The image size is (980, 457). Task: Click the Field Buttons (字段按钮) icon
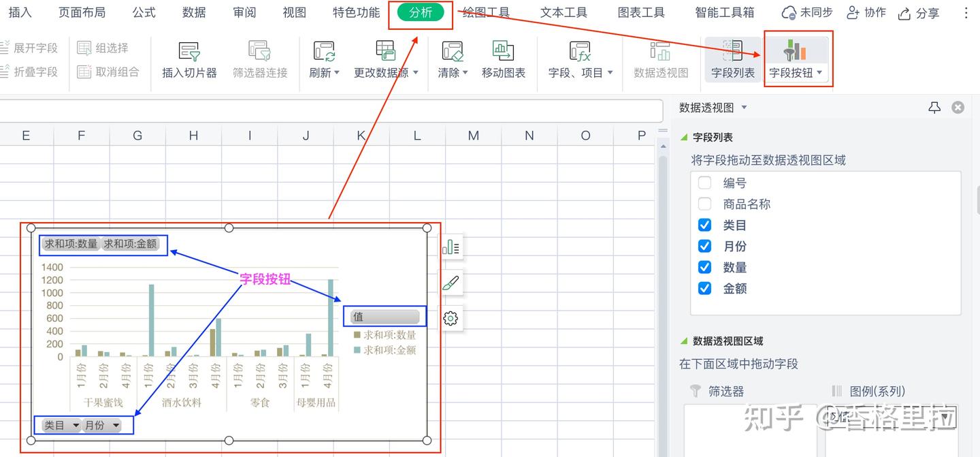[x=796, y=51]
